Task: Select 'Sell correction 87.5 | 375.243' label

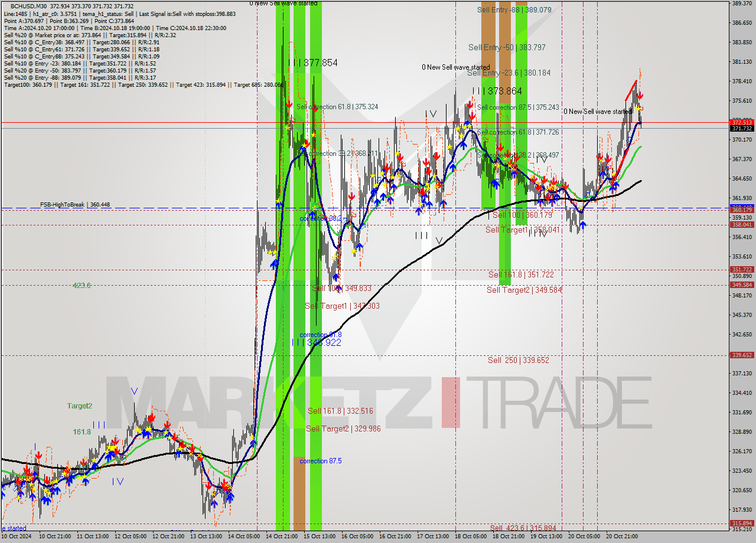Action: [518, 107]
